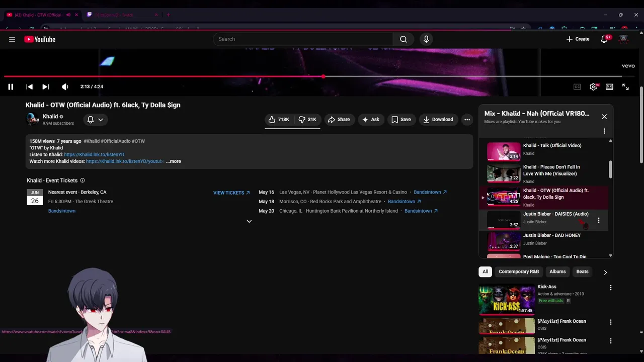Show next filter chips arrow
Image resolution: width=644 pixels, height=362 pixels.
[x=605, y=272]
